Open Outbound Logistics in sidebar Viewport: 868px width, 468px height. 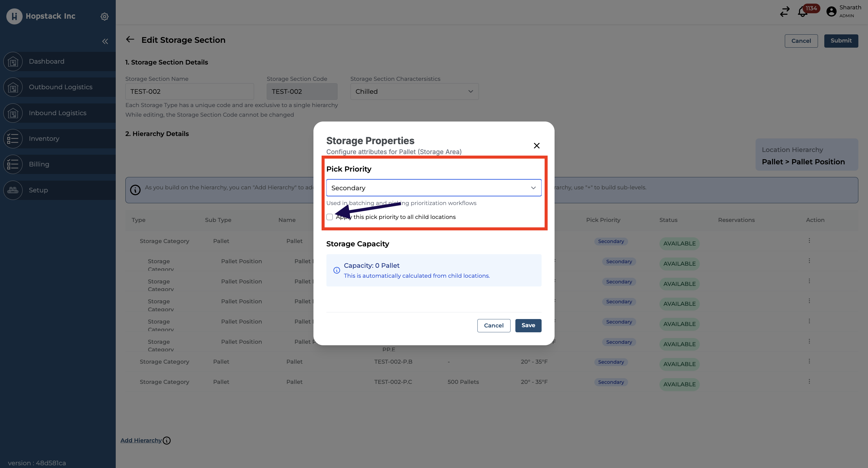click(x=60, y=87)
